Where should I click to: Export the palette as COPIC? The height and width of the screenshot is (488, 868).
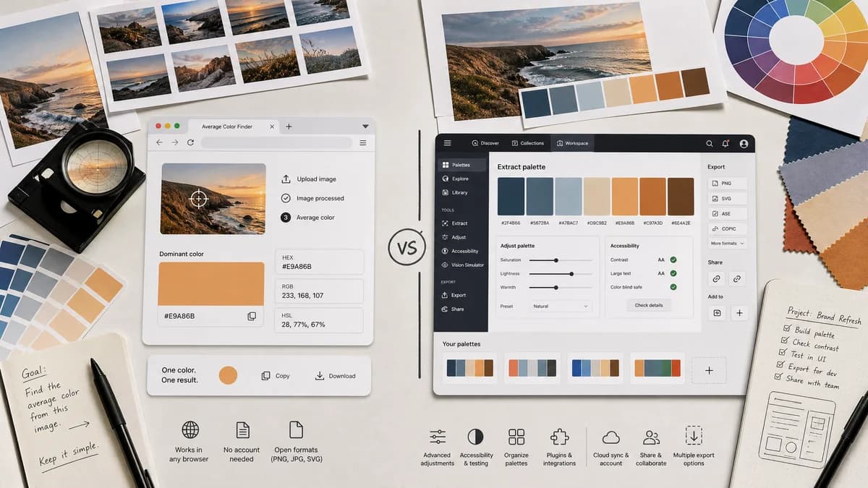(x=728, y=228)
